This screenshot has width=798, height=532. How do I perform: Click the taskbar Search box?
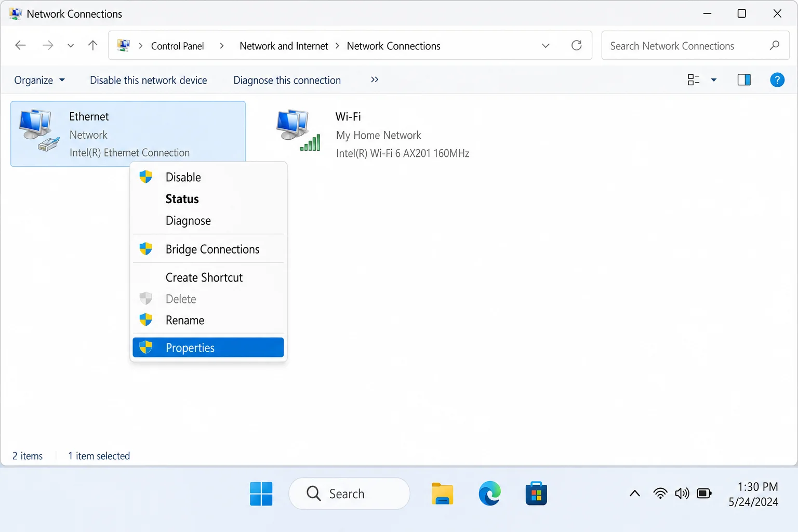coord(349,494)
